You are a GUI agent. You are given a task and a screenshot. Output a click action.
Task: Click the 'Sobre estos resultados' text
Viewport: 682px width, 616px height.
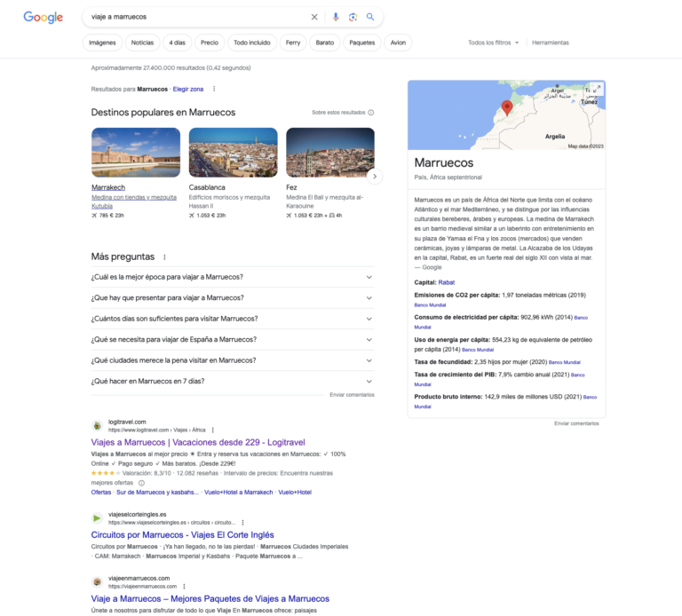click(338, 113)
